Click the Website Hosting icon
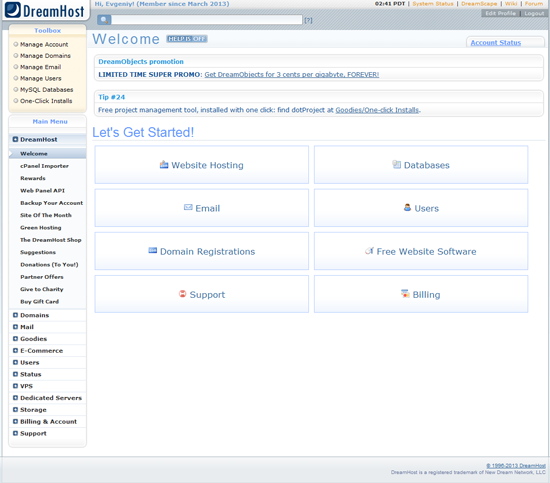Screen dimensions: 550x483 coord(164,165)
